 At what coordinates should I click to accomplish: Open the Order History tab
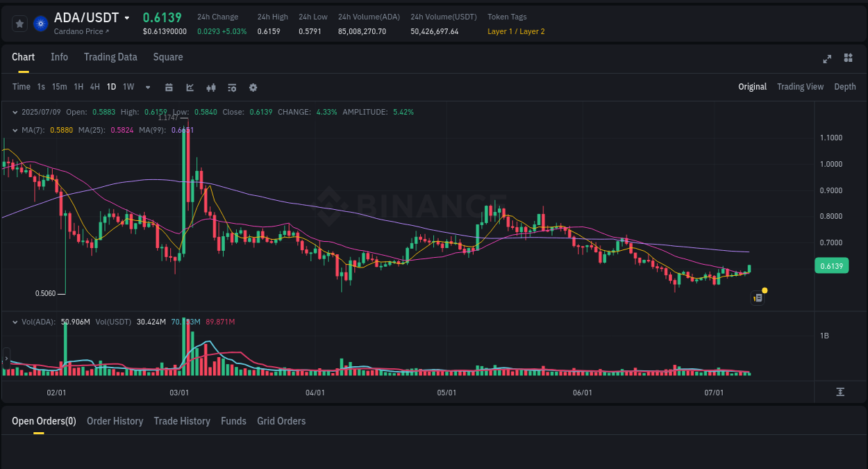[x=115, y=421]
